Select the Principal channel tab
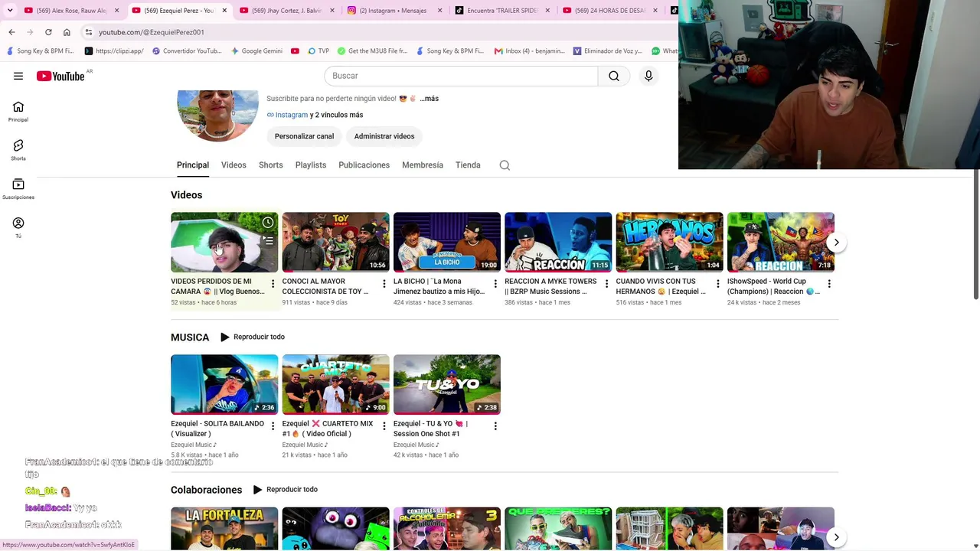This screenshot has height=551, width=980. [193, 165]
